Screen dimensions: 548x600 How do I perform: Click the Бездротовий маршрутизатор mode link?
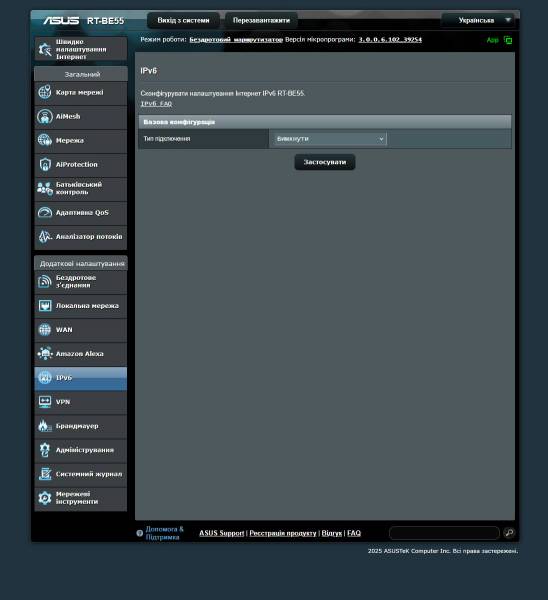point(236,40)
